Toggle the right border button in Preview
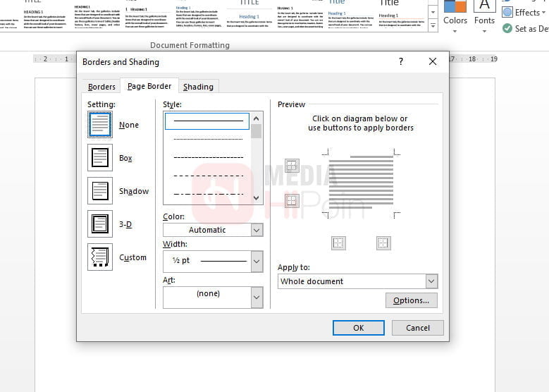The height and width of the screenshot is (392, 549). coord(383,243)
